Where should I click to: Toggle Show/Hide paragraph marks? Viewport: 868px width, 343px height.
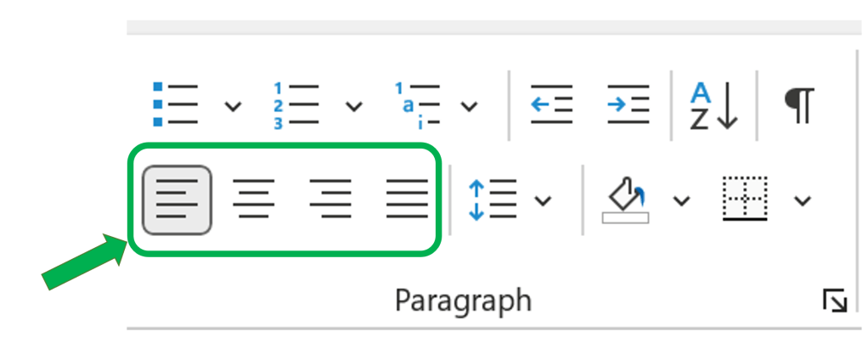(798, 105)
